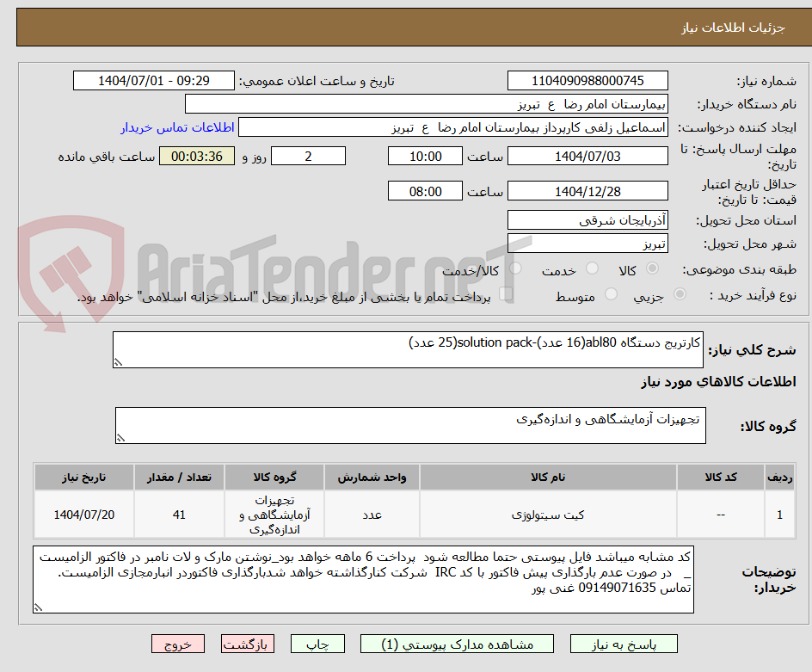Click the چاپ button
Image resolution: width=812 pixels, height=672 pixels.
click(x=317, y=644)
